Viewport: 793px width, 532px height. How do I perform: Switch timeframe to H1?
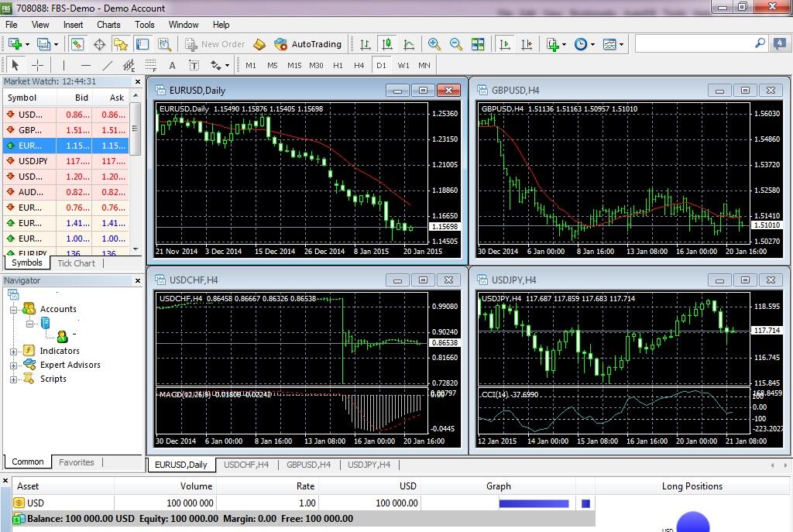338,65
